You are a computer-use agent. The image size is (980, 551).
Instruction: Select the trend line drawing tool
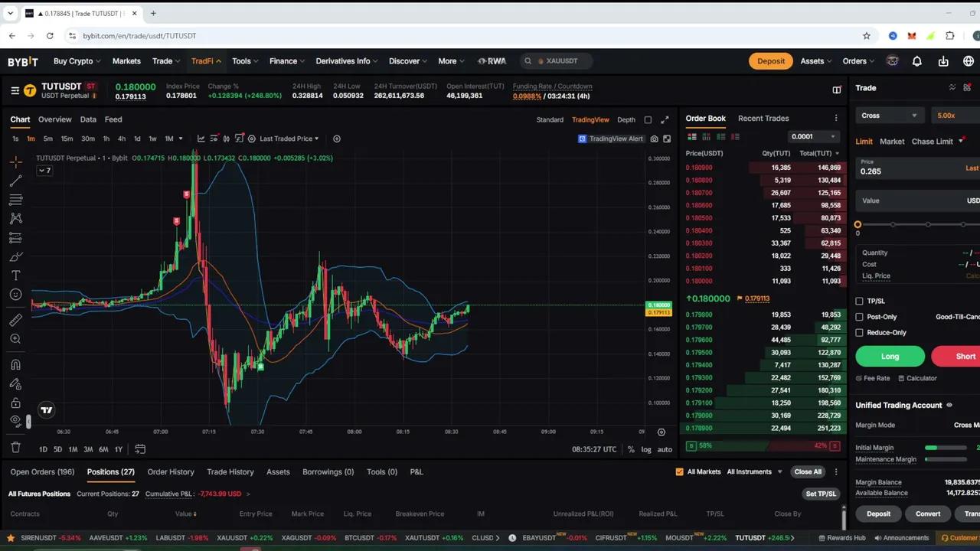tap(15, 181)
